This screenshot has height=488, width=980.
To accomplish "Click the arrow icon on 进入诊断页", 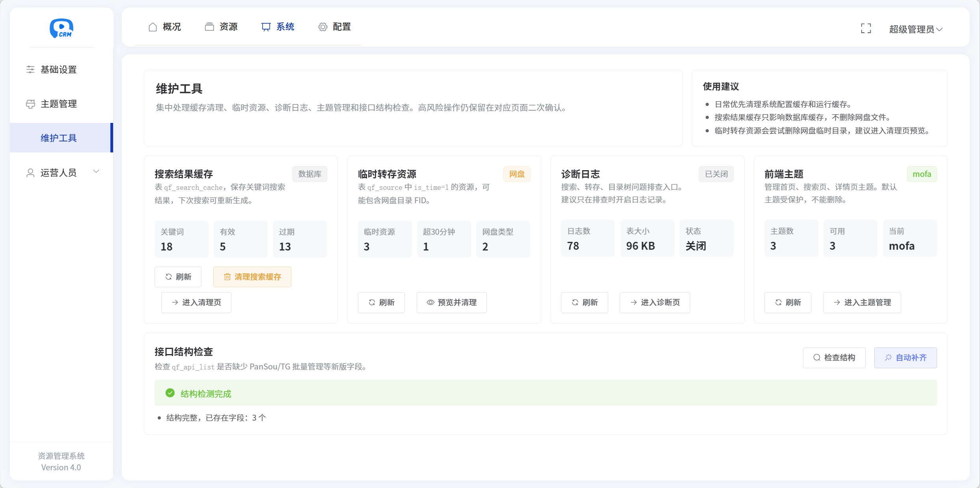I will point(634,302).
